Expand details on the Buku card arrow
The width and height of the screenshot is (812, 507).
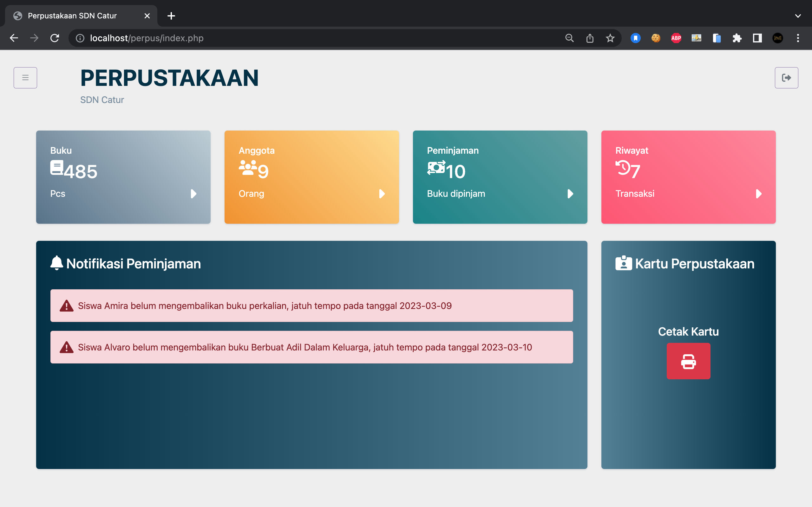193,194
